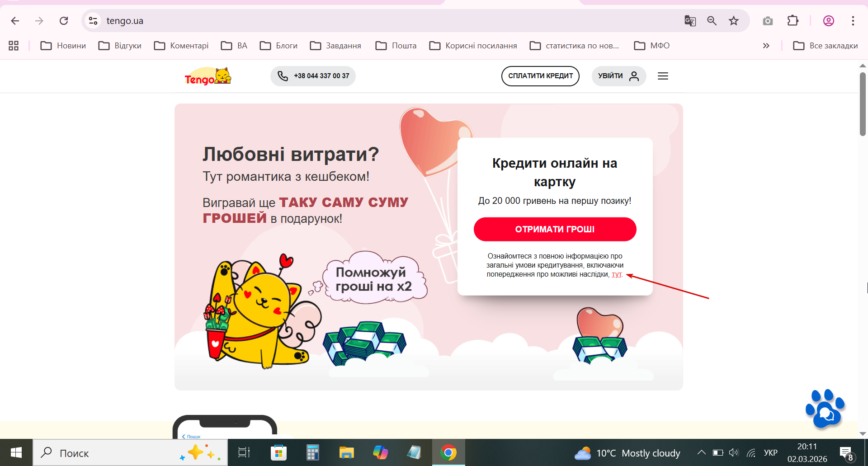Show hidden system tray icons
This screenshot has width=868, height=466.
[x=702, y=452]
